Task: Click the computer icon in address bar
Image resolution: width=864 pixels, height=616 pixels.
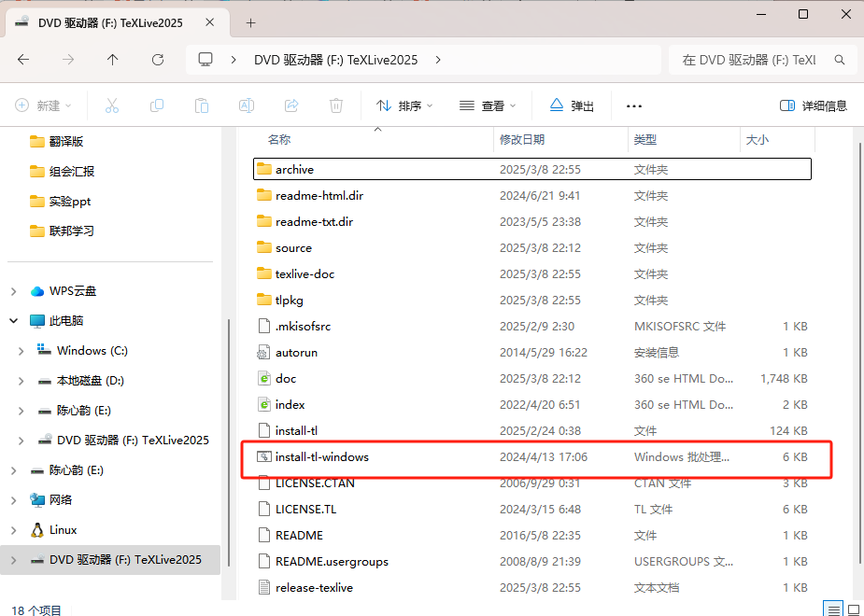Action: 205,60
